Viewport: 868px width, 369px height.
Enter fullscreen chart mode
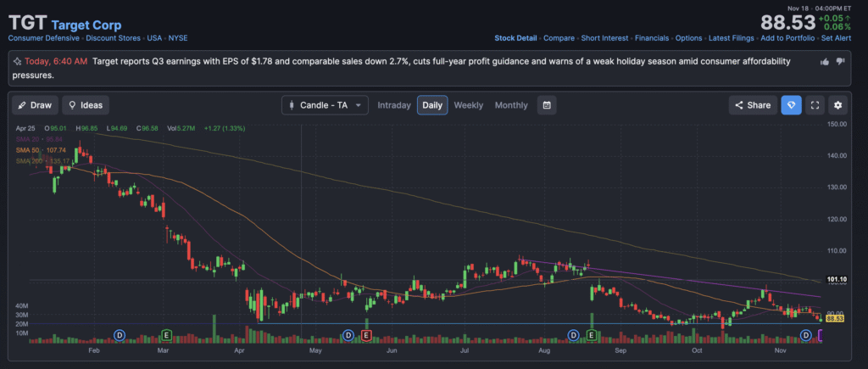pos(815,105)
